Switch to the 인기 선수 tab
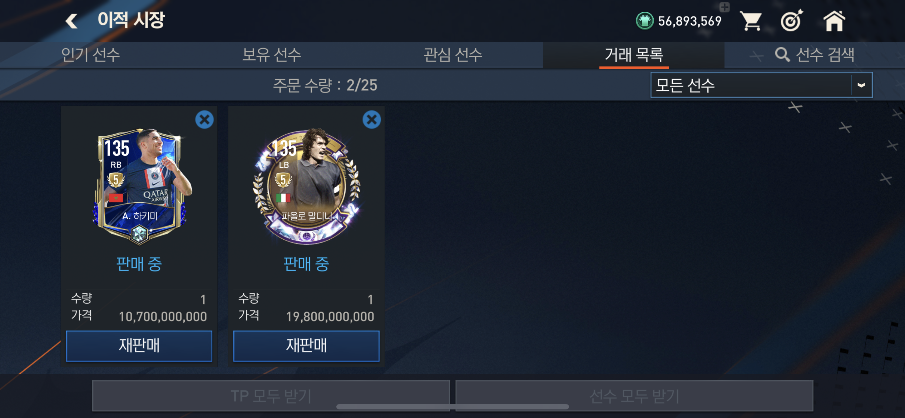Image resolution: width=905 pixels, height=418 pixels. pyautogui.click(x=91, y=55)
